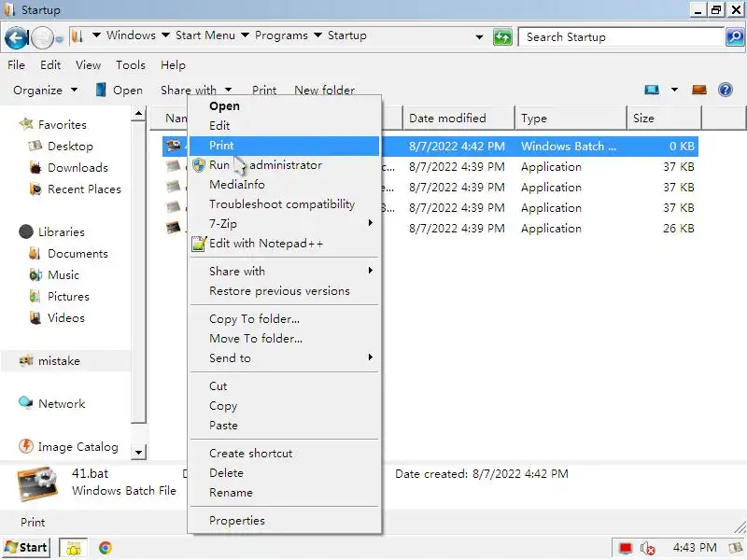Open the Help menu
Image resolution: width=747 pixels, height=560 pixels.
[x=173, y=64]
